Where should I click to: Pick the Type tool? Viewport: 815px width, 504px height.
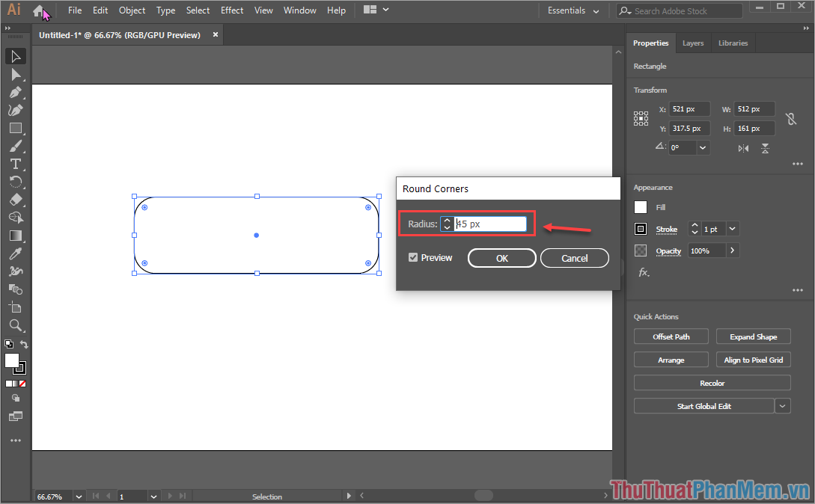coord(15,164)
